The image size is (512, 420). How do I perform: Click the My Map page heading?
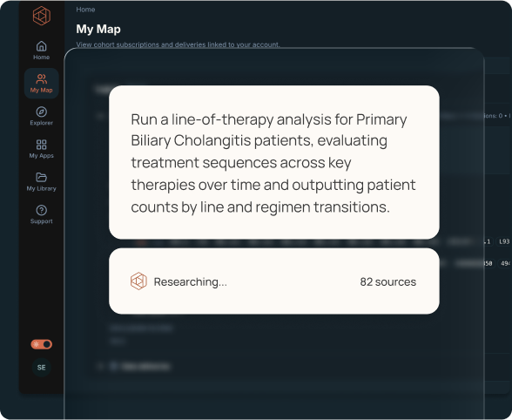[x=98, y=29]
